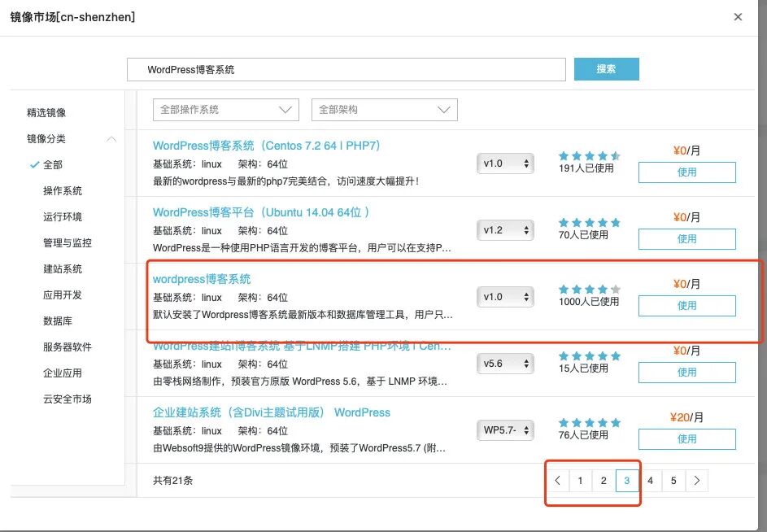Click description starting WordPress是一种使用PHP语言

pyautogui.click(x=302, y=247)
